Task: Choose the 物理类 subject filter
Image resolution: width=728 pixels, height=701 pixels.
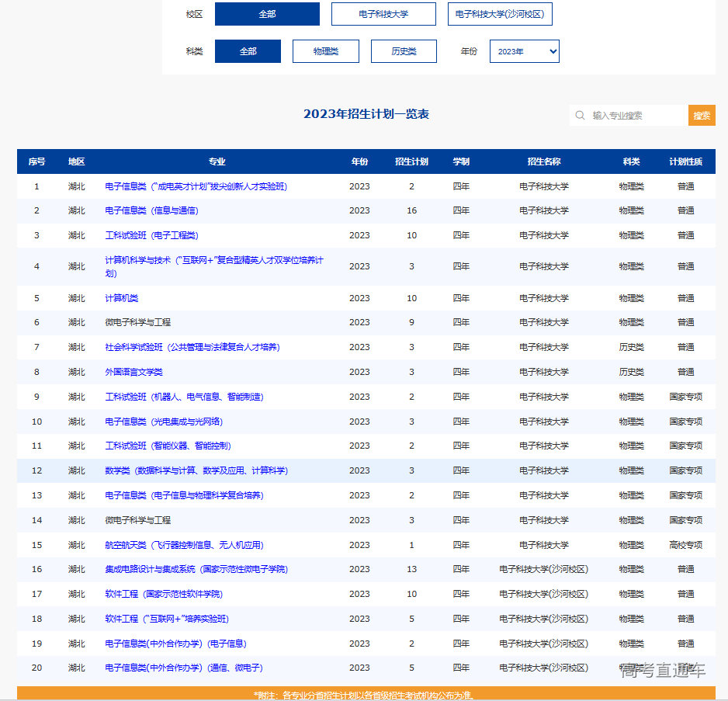Action: (326, 51)
